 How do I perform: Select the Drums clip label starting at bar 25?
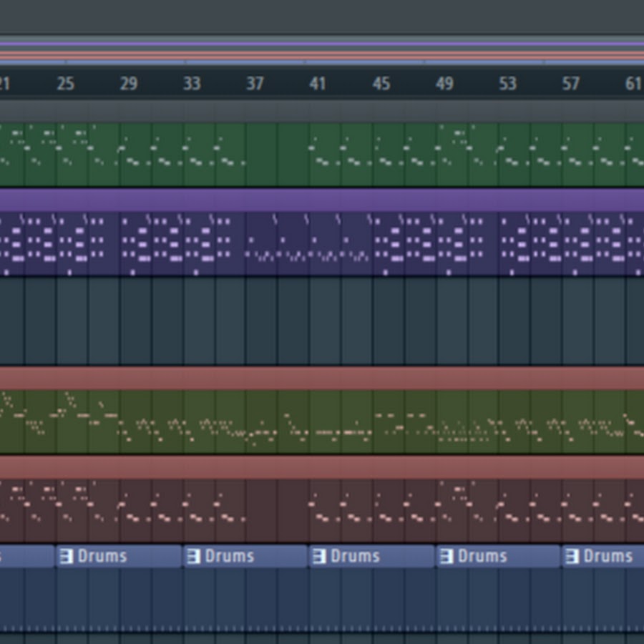(x=102, y=556)
